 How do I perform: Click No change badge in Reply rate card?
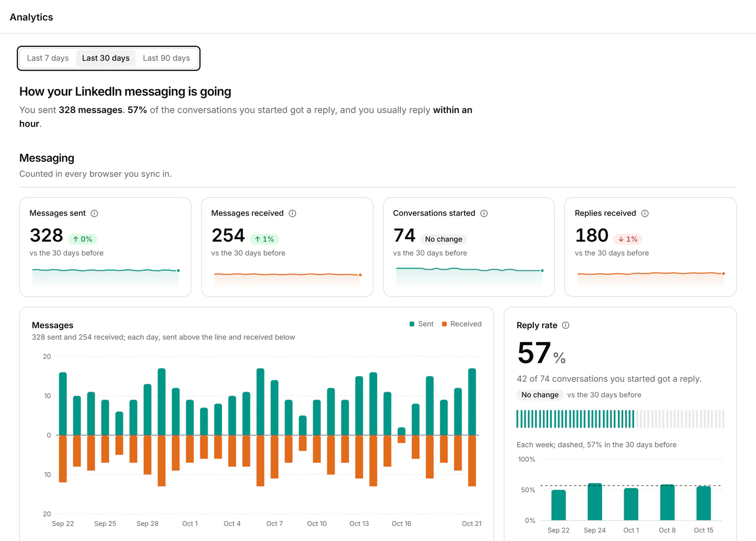pos(540,395)
